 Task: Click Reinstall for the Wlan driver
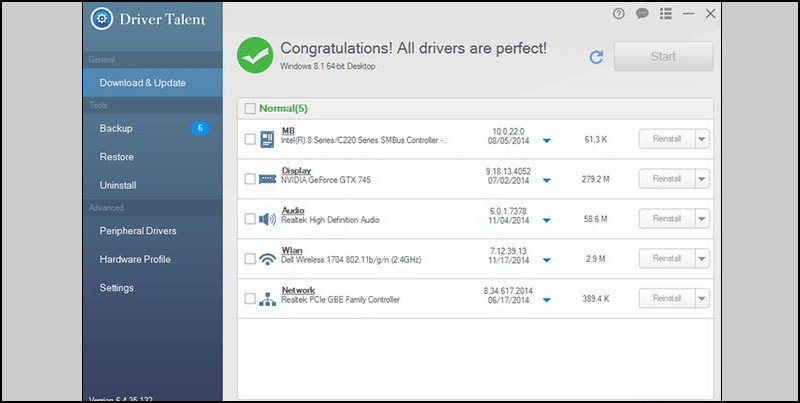(x=667, y=259)
